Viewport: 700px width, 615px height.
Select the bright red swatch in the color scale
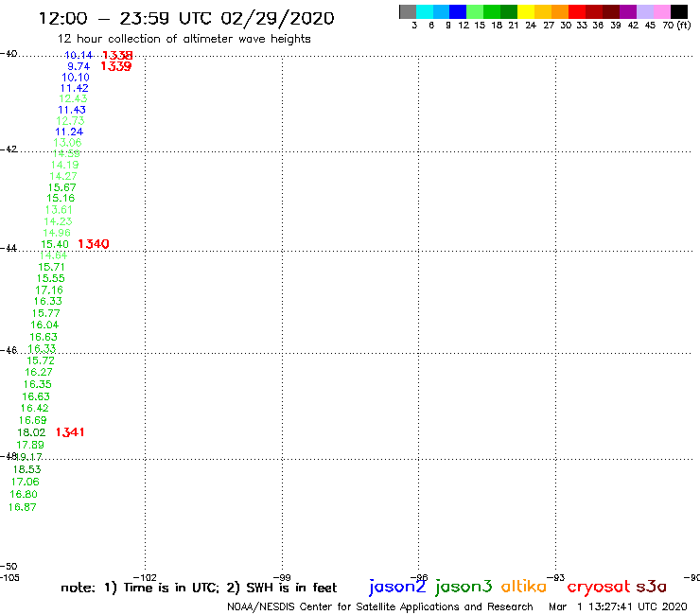pos(577,11)
